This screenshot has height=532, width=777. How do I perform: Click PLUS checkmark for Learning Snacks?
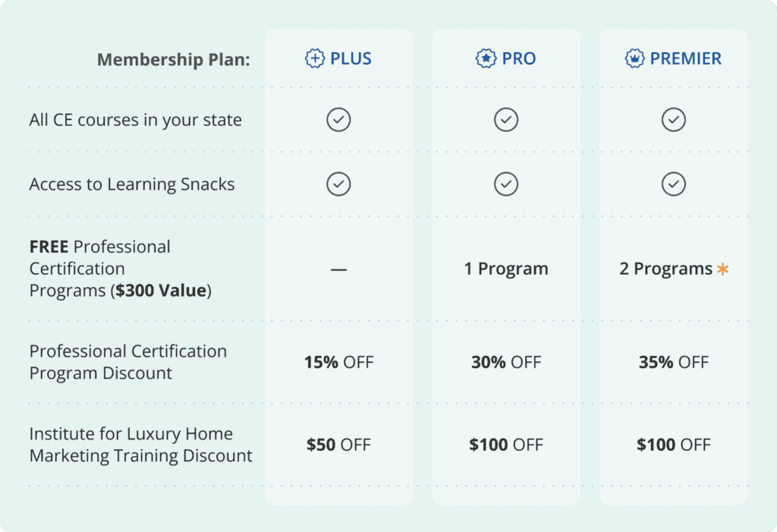[x=338, y=184]
